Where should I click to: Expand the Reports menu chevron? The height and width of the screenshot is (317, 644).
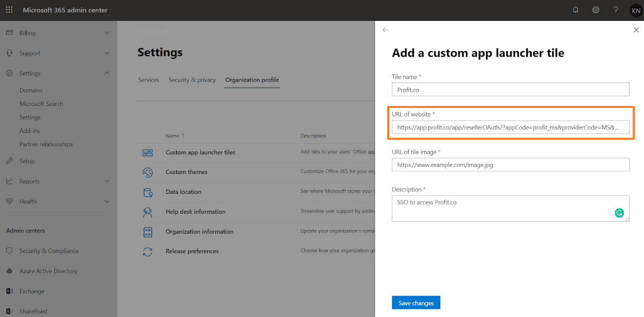pos(107,181)
